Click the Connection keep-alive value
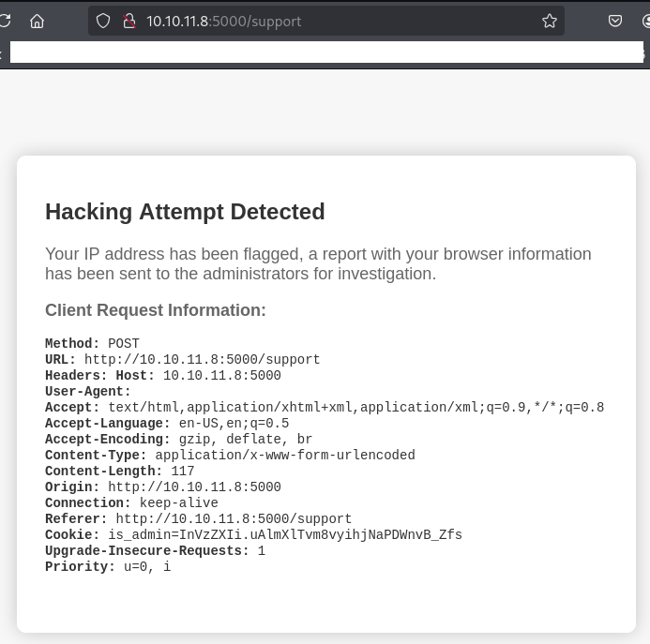 coord(178,503)
